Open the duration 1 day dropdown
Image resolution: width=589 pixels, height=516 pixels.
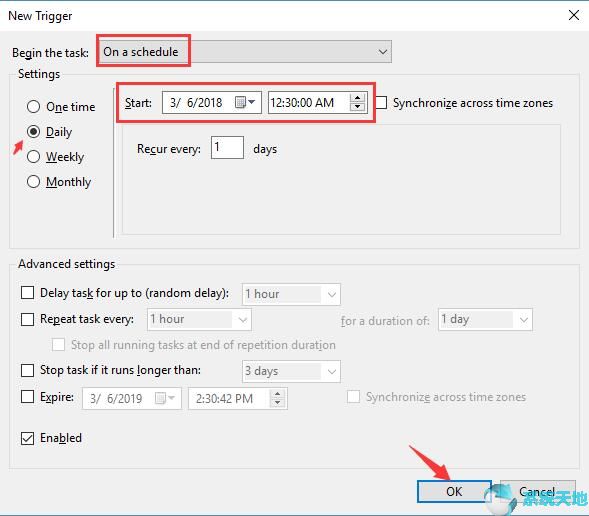485,320
